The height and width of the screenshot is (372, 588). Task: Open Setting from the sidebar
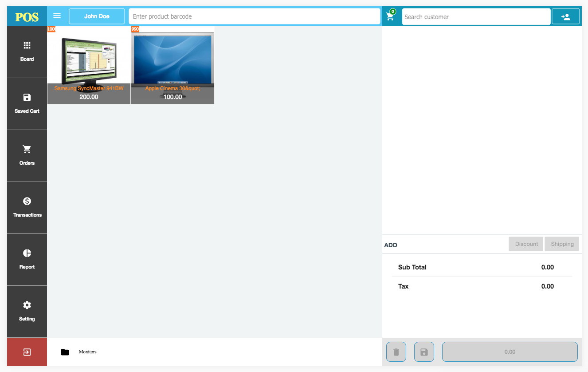click(x=27, y=312)
